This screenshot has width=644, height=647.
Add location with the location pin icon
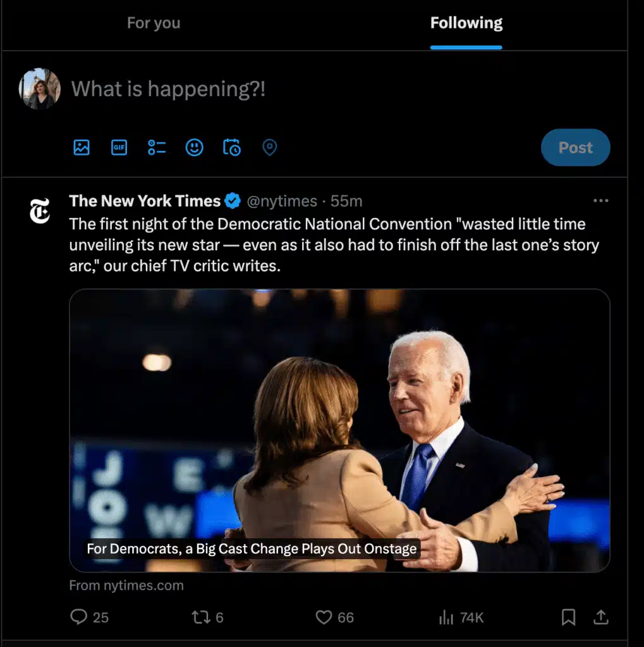(269, 147)
